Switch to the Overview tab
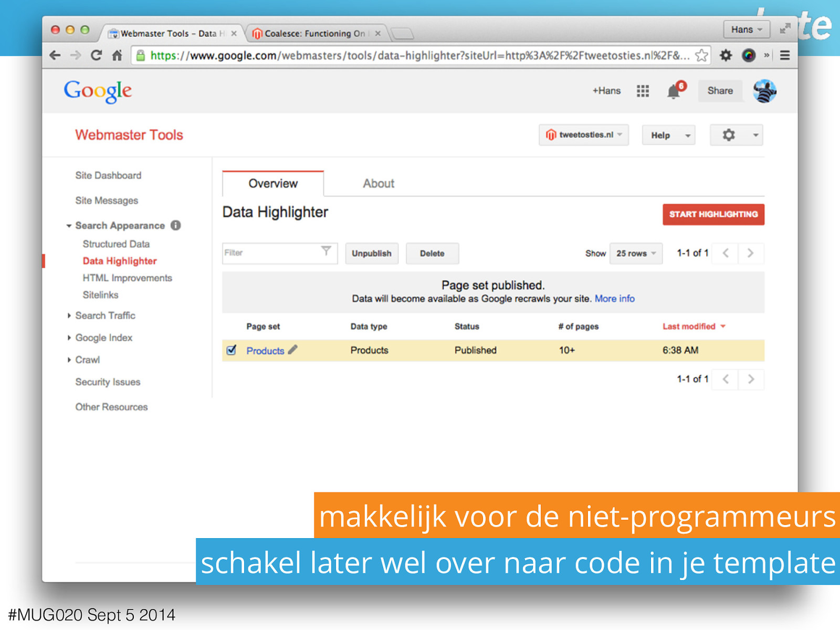The height and width of the screenshot is (630, 840). click(x=273, y=183)
